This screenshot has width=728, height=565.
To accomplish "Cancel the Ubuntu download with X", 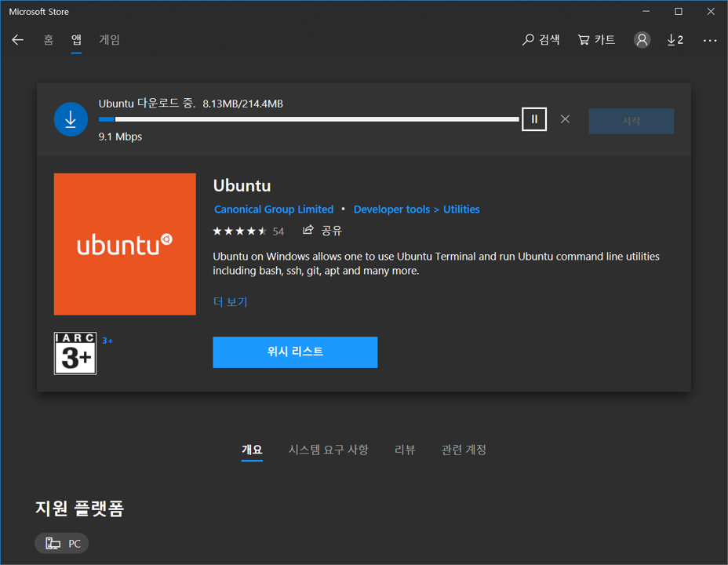I will point(565,119).
